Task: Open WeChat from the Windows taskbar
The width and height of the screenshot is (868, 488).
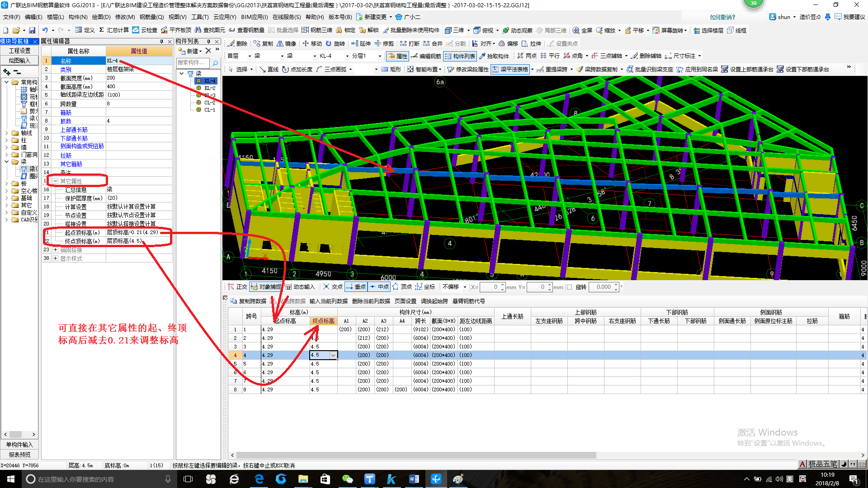Action: pos(347,479)
